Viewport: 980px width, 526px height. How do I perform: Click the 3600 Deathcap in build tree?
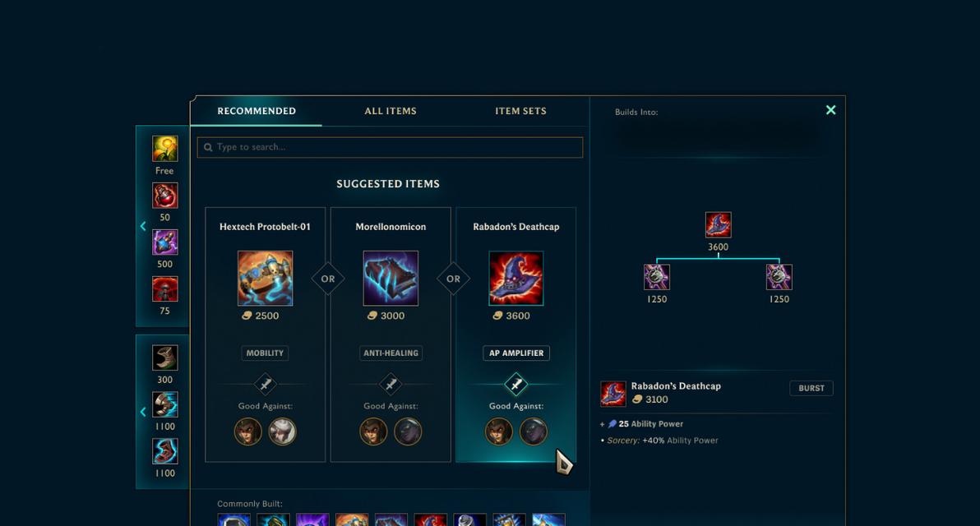coord(718,225)
